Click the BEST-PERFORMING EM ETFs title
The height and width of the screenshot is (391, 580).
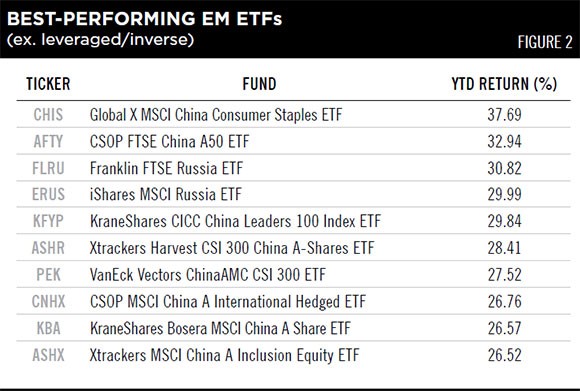[x=145, y=18]
